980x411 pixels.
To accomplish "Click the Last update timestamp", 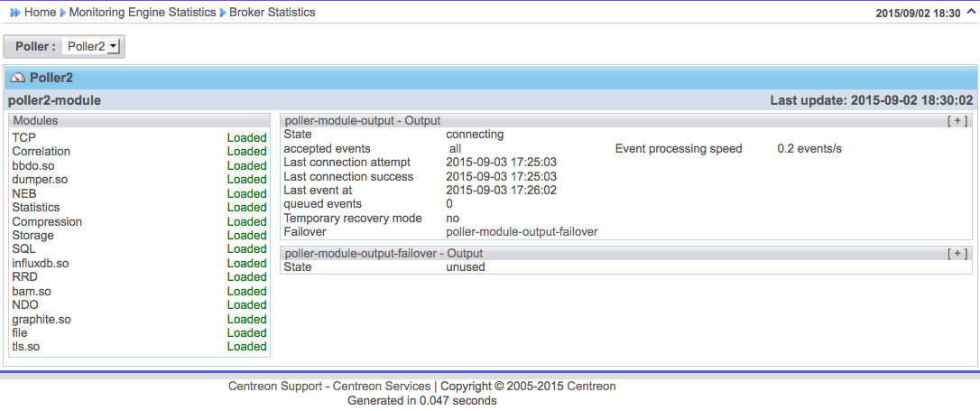I will click(871, 100).
